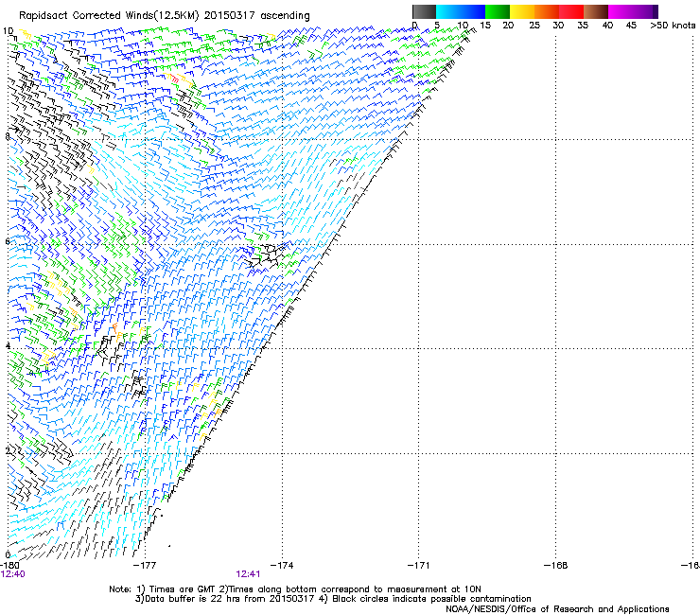This screenshot has height=615, width=700.
Task: Click the green 15-20 knots legend segment
Action: point(498,11)
